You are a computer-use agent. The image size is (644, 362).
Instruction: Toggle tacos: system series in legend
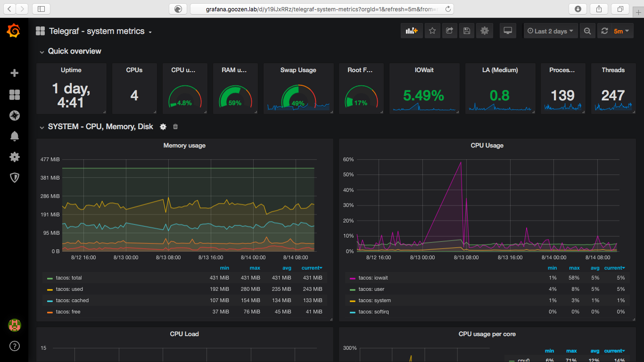[374, 300]
